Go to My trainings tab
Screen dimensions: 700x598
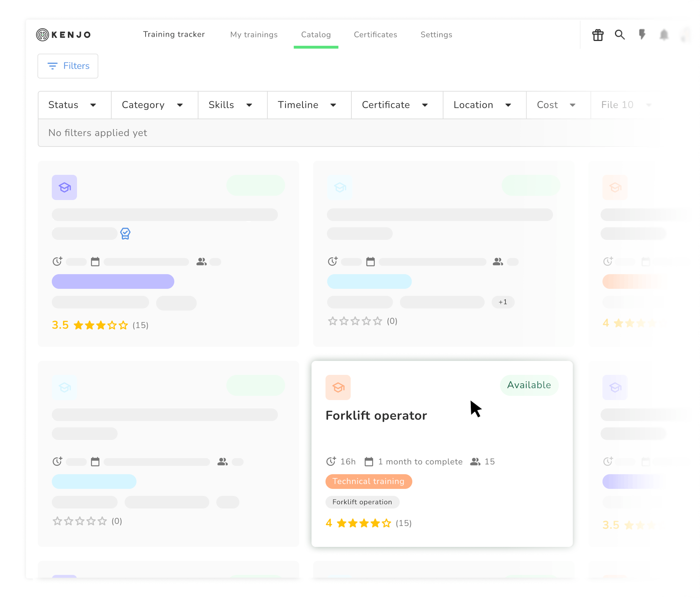254,34
